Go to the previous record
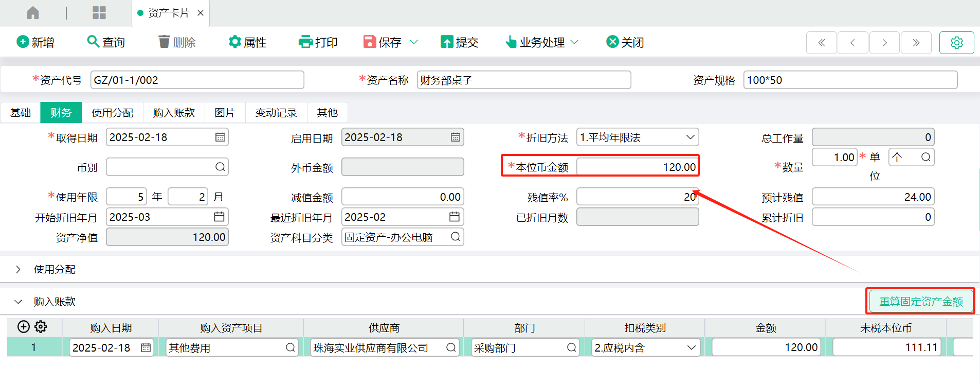The image size is (980, 384). coord(853,43)
